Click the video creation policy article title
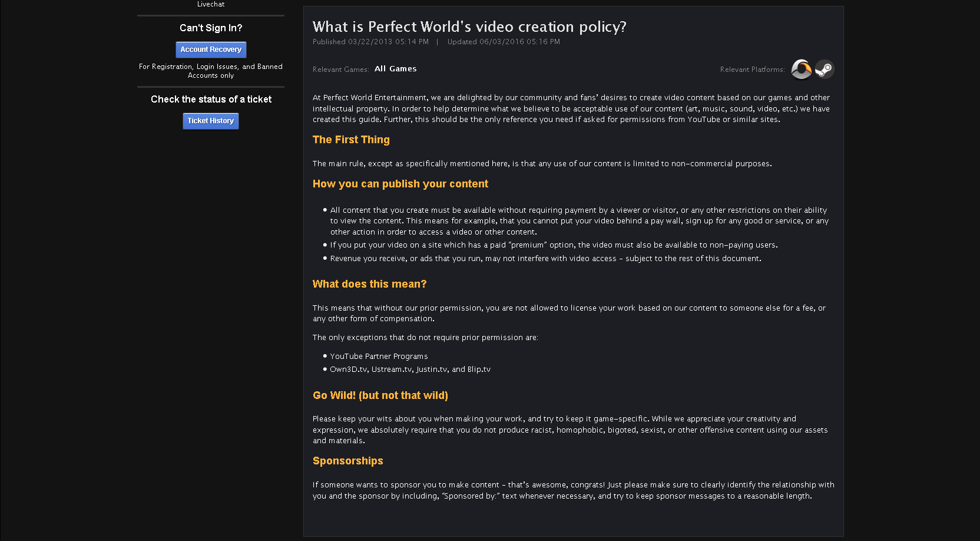The image size is (980, 541). coord(469,27)
